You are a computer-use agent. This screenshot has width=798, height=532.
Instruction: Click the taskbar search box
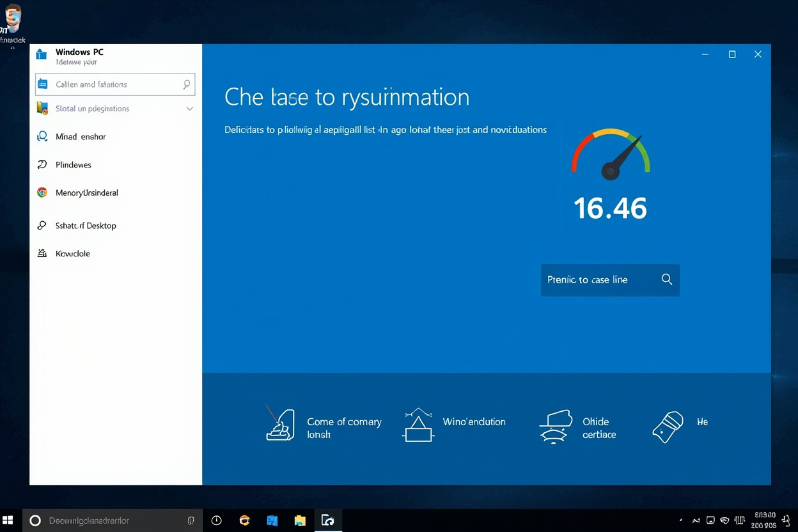click(113, 520)
